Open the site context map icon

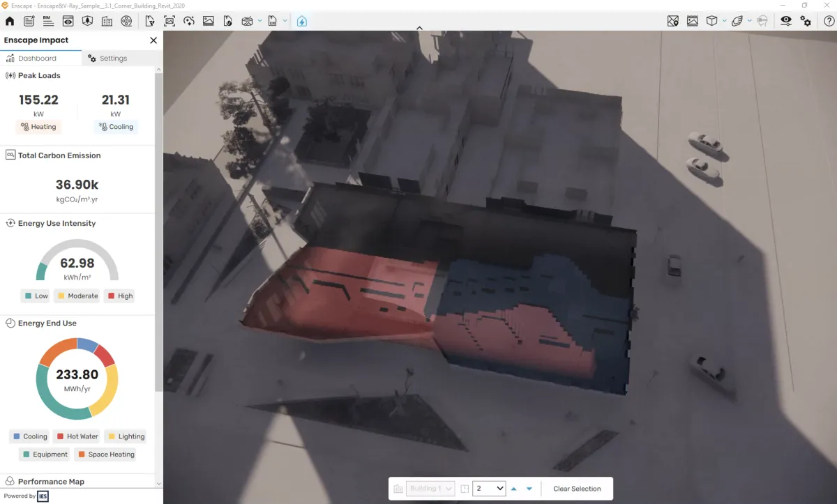click(672, 21)
